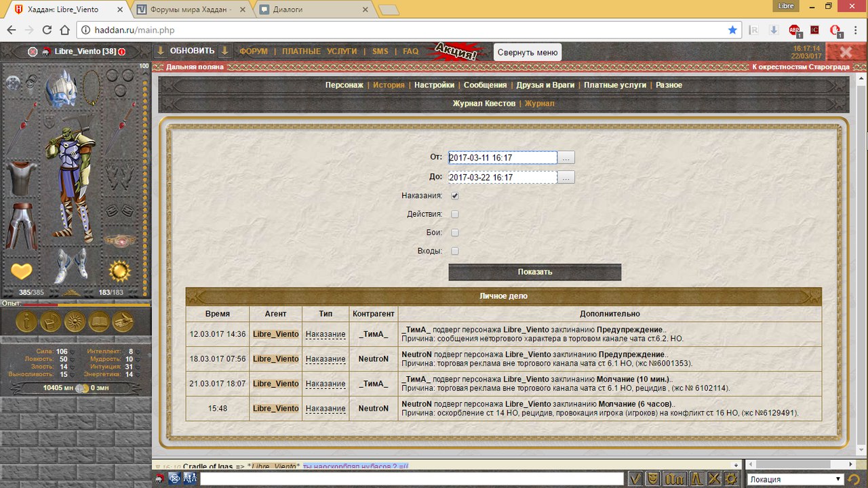Open the amulet necklace slot
Viewport: 868px width, 488px height.
click(x=92, y=87)
